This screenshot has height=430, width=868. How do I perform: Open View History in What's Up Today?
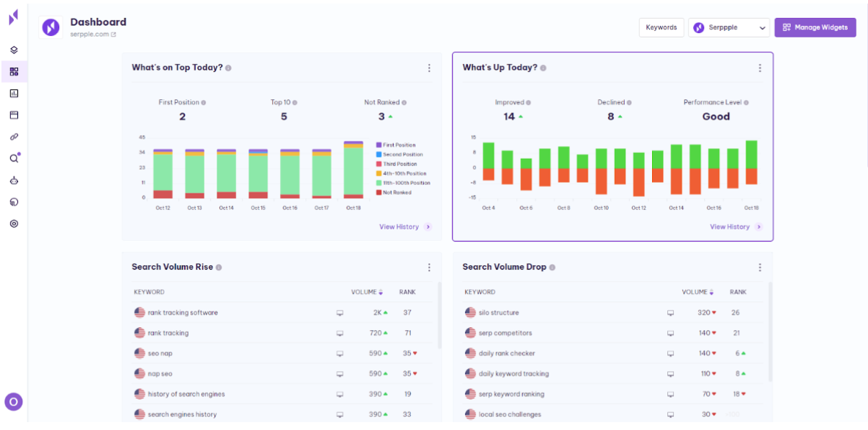click(x=736, y=227)
